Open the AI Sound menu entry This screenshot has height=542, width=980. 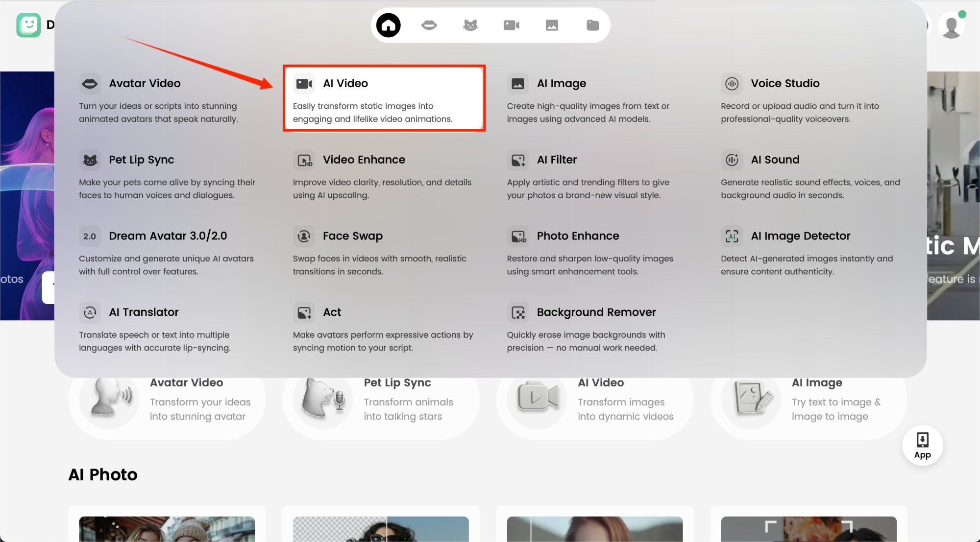pyautogui.click(x=775, y=160)
